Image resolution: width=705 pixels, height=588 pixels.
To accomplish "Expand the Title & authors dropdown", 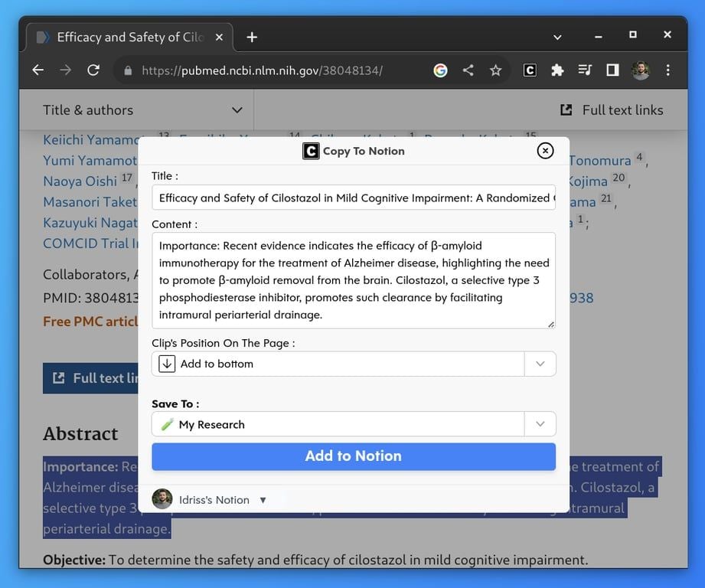I will [x=142, y=110].
